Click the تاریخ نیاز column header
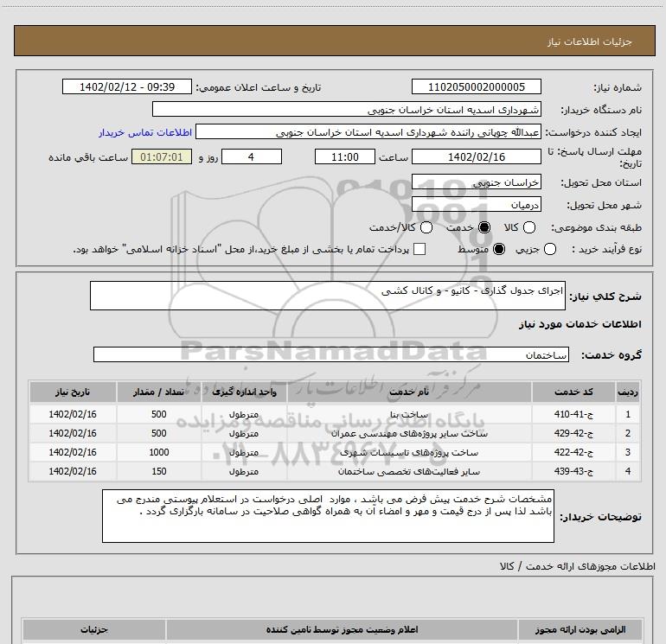 (73, 392)
